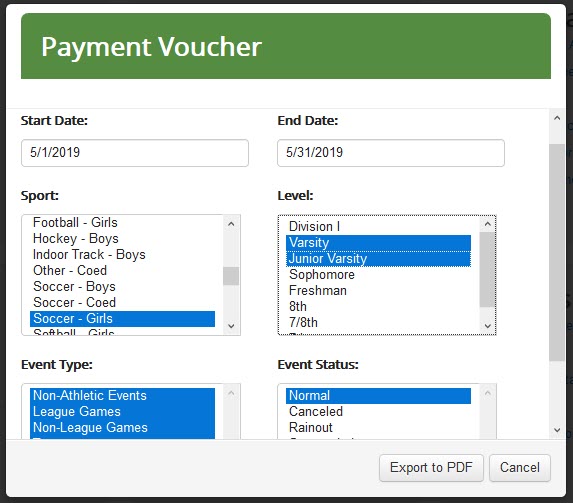Export the voucher to PDF
The width and height of the screenshot is (573, 503).
431,468
